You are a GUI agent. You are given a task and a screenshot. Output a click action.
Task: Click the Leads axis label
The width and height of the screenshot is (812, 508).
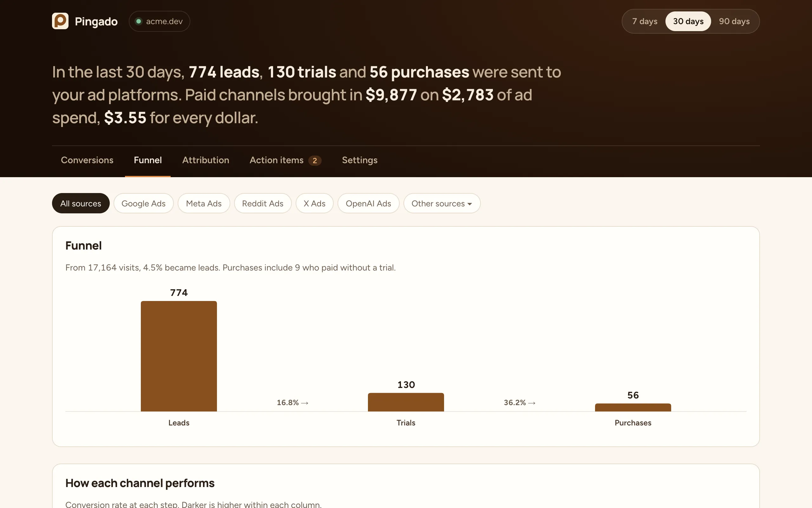179,423
